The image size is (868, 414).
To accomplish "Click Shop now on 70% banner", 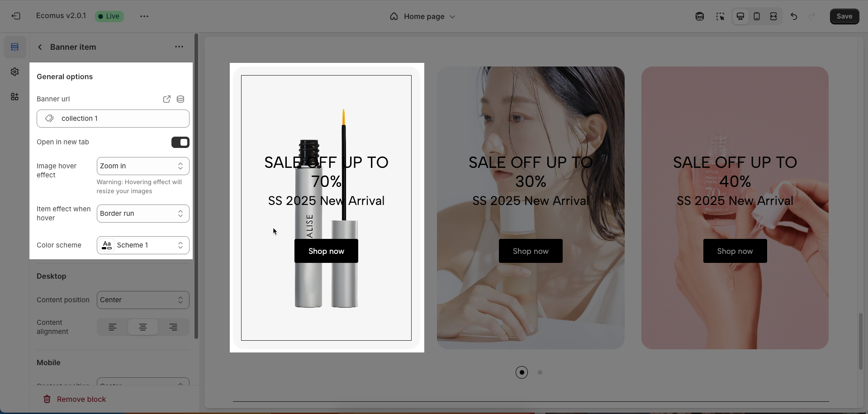I will point(326,251).
